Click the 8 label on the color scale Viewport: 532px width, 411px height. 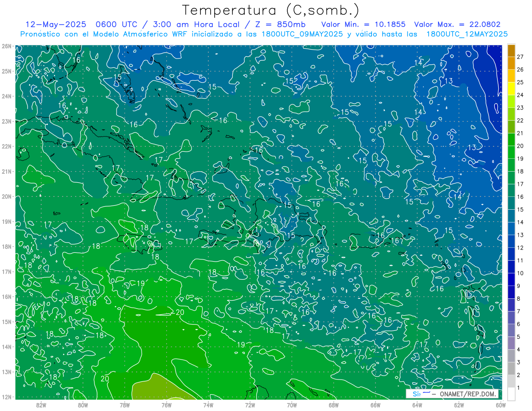tap(519, 299)
